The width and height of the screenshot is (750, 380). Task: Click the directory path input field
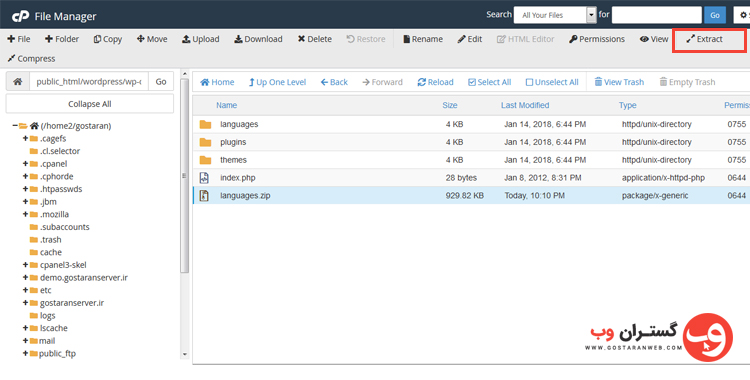point(89,82)
